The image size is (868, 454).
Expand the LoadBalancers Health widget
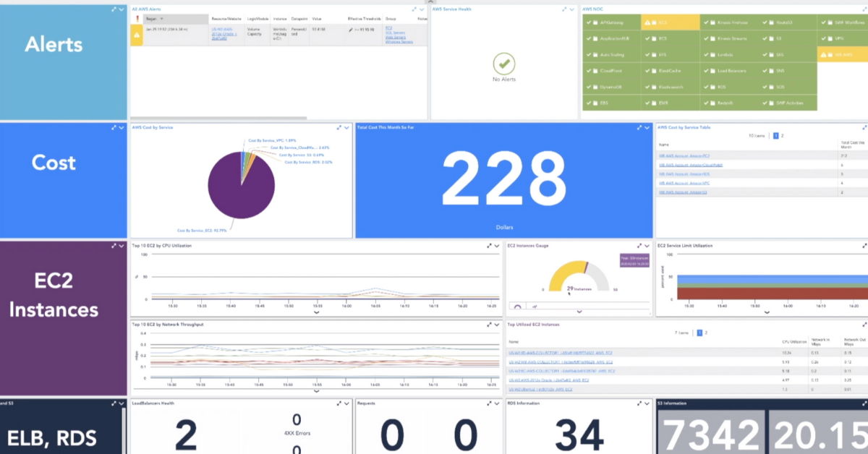[339, 403]
